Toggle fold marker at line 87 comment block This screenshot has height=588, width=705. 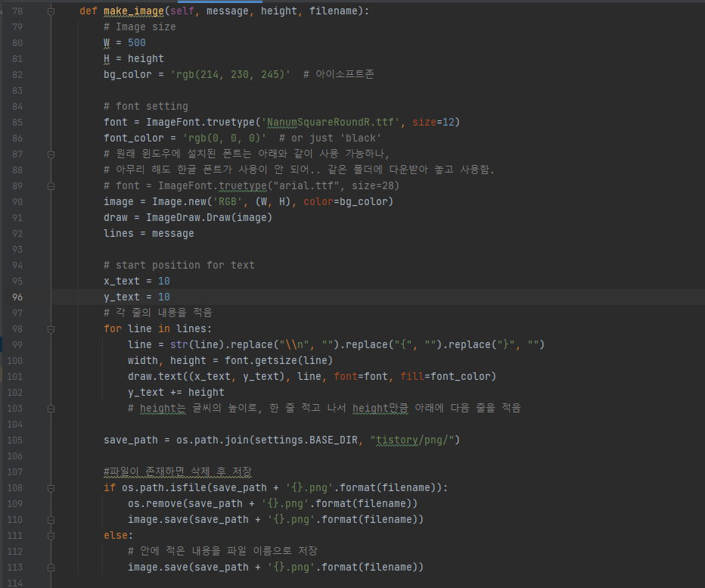tap(51, 154)
